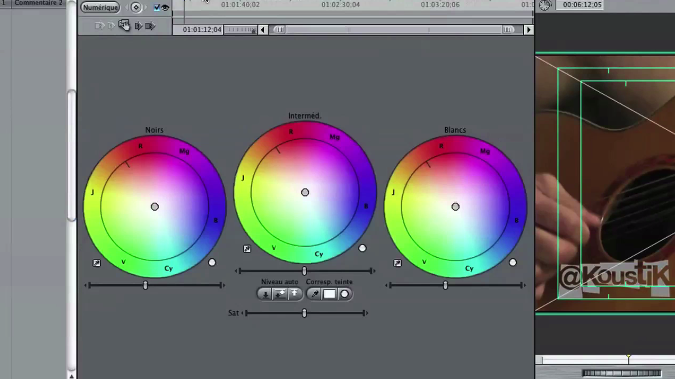Reset the Noirs color wheel
Image resolution: width=675 pixels, height=379 pixels.
212,262
